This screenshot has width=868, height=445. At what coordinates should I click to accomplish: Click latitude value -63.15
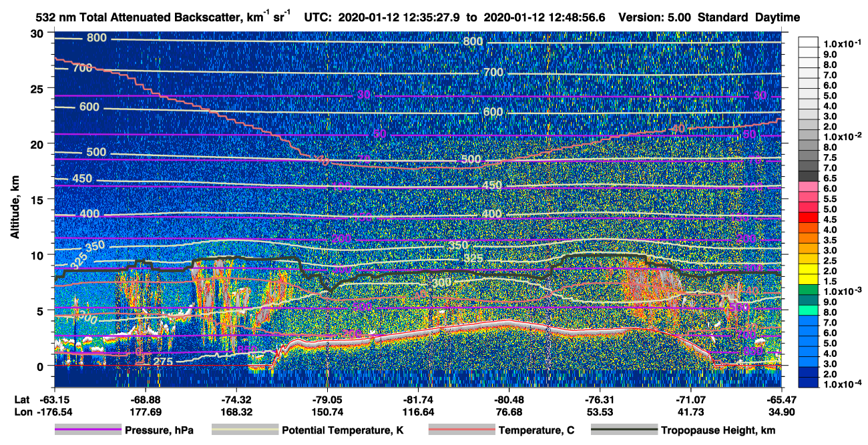pos(55,400)
